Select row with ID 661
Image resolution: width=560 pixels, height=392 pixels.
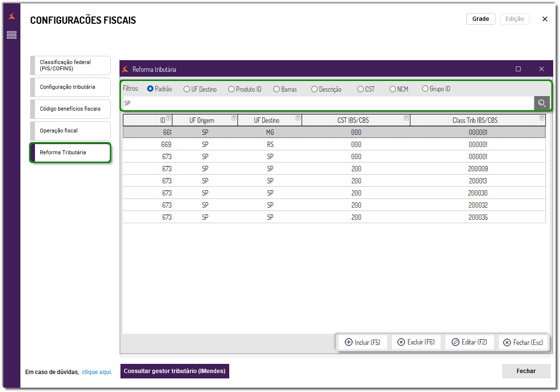(x=334, y=132)
